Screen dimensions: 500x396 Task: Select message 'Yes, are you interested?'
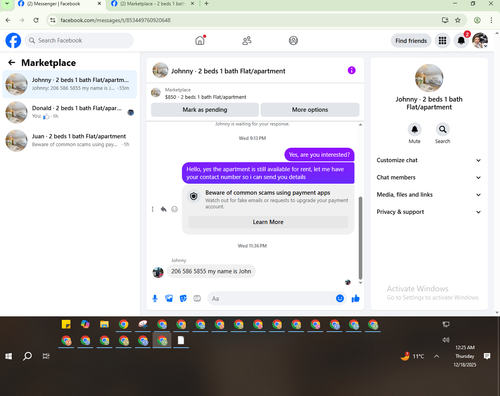click(x=319, y=155)
